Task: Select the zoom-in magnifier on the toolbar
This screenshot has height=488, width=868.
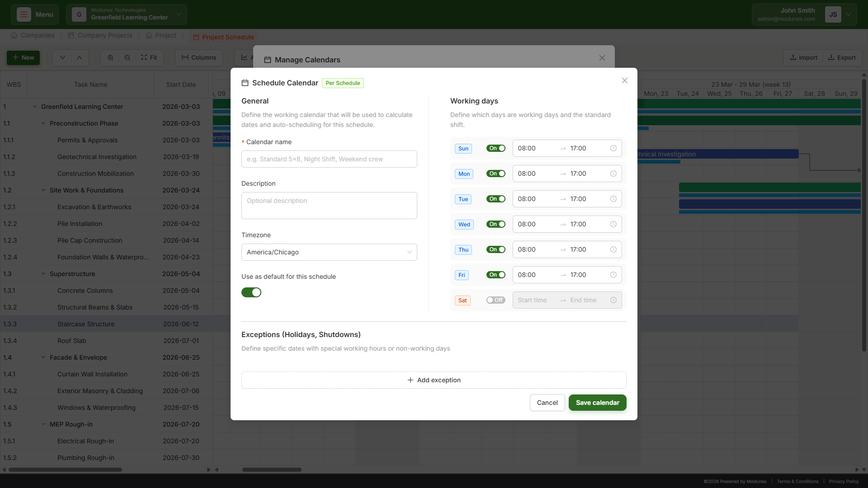Action: click(110, 57)
